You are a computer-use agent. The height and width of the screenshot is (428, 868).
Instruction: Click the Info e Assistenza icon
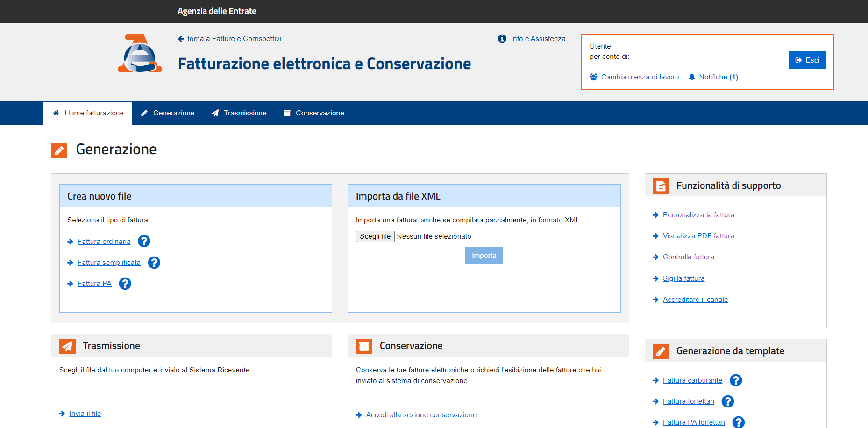[x=502, y=39]
